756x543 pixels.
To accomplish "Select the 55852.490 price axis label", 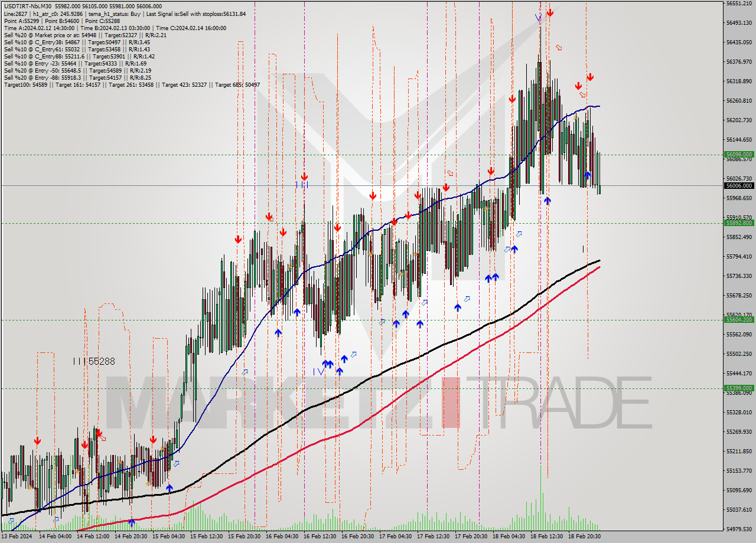I will click(x=739, y=237).
